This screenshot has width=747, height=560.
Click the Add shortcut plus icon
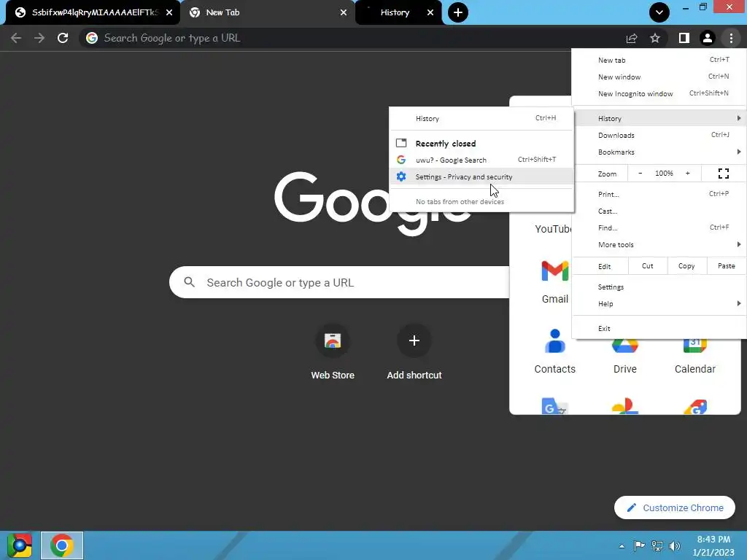[414, 341]
